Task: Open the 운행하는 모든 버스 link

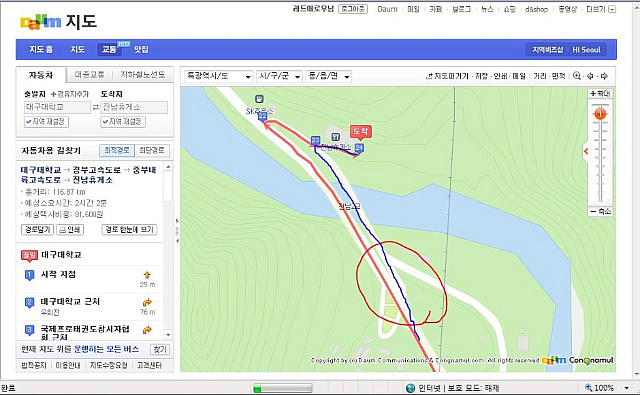Action: click(106, 349)
